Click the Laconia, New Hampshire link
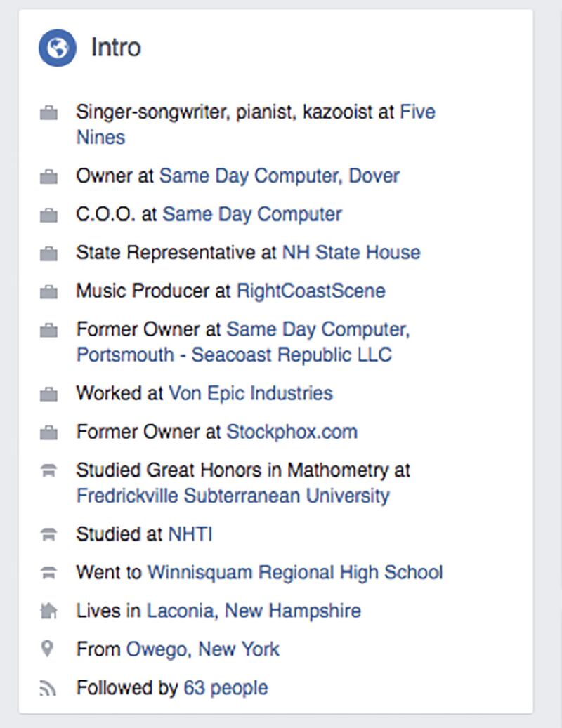The width and height of the screenshot is (562, 728). click(x=253, y=611)
